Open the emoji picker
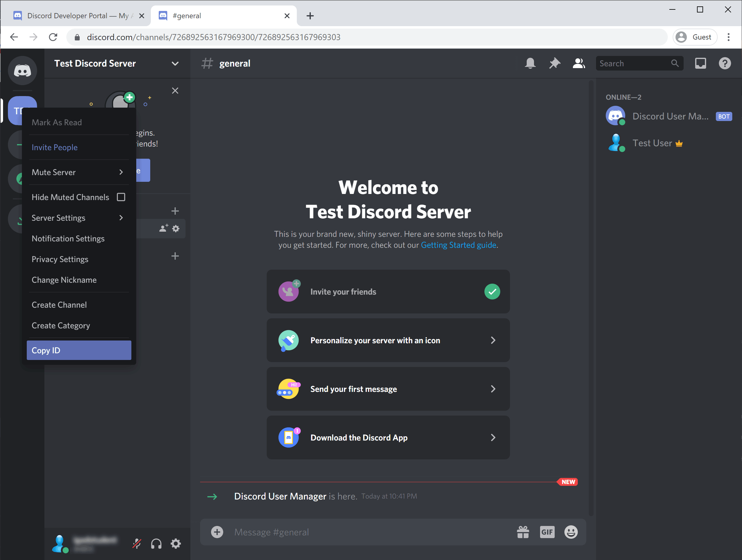The image size is (742, 560). pyautogui.click(x=571, y=532)
